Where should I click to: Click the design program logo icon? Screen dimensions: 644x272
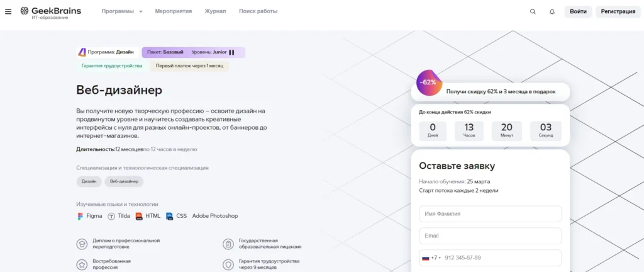[82, 52]
